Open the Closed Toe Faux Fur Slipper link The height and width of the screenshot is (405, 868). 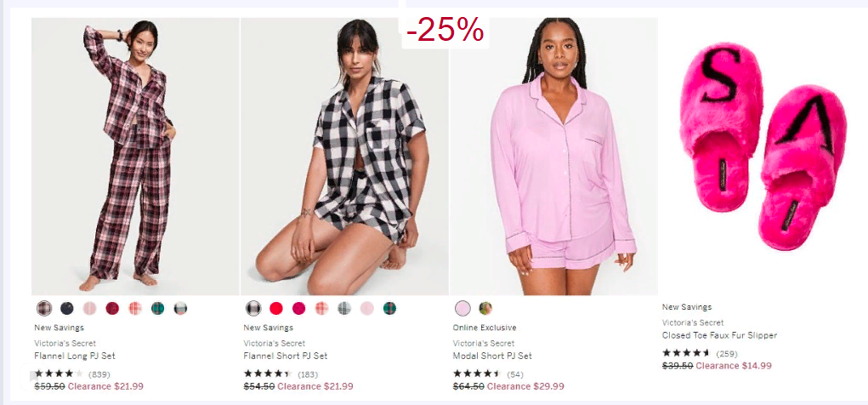point(719,335)
